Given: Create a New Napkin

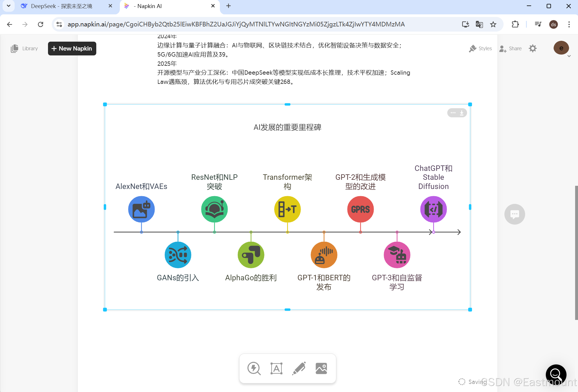Looking at the screenshot, I should coord(72,49).
